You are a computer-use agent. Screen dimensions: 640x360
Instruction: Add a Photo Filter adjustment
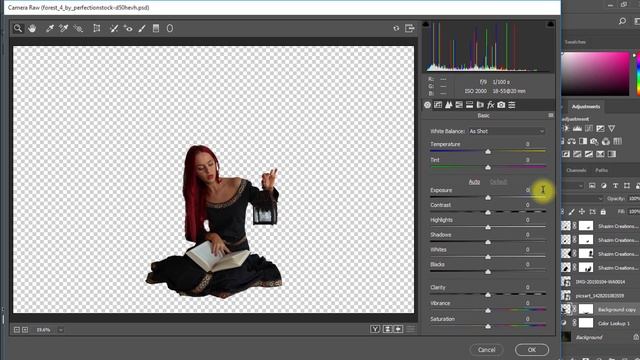tap(594, 141)
